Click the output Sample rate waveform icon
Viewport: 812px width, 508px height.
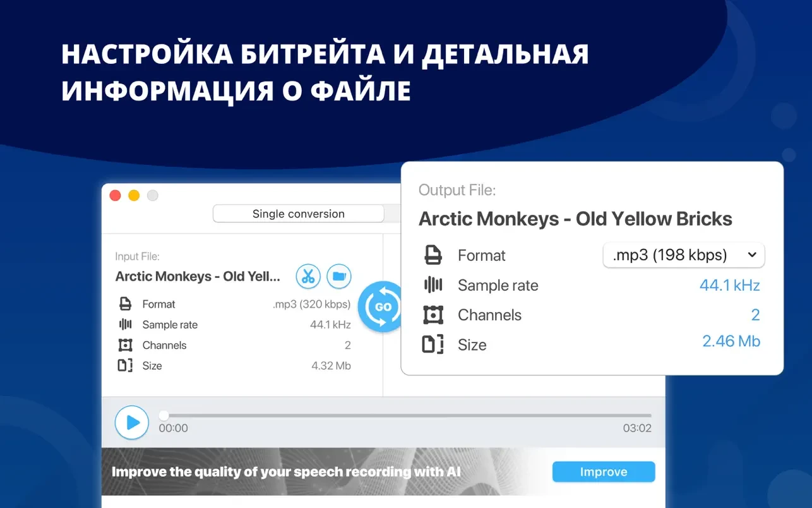[433, 285]
